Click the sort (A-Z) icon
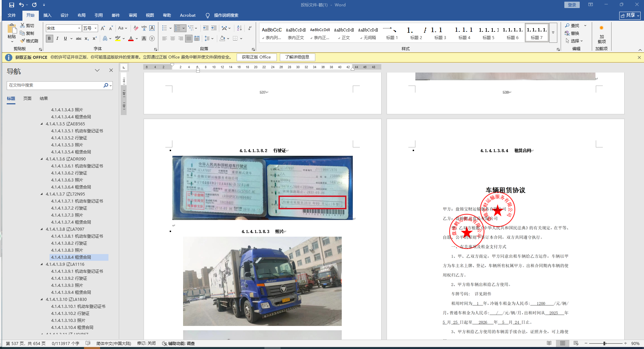The image size is (644, 349). (x=239, y=28)
